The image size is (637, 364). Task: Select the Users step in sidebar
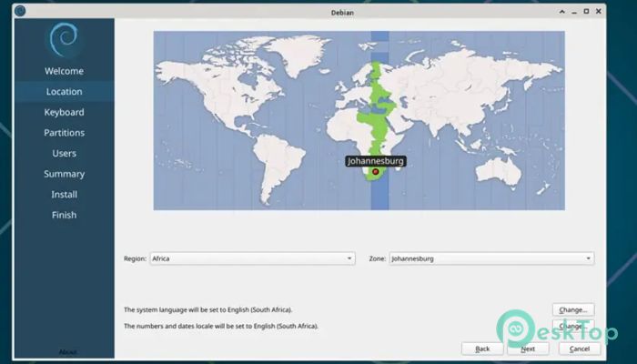click(x=64, y=154)
